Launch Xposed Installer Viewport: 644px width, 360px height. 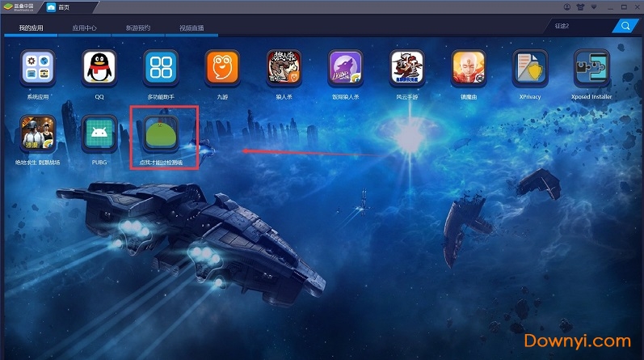591,69
